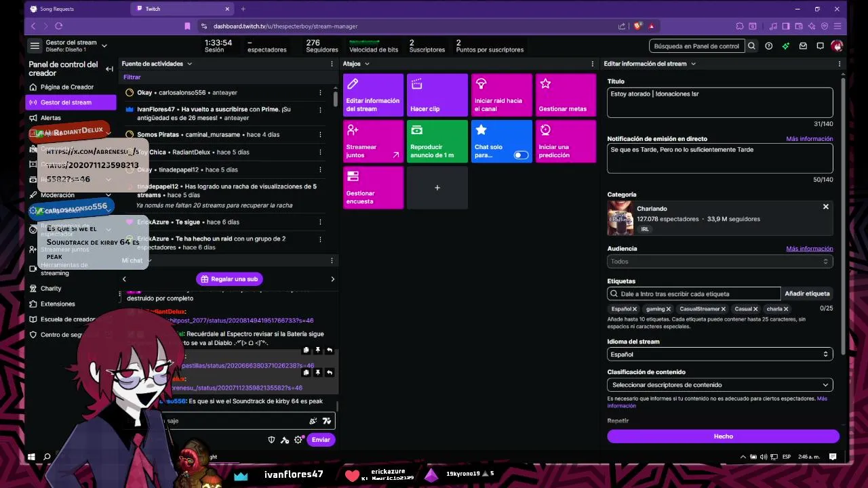Screen dimensions: 868x488
Task: Click the Hacer clip shortcut tile
Action: click(x=437, y=95)
